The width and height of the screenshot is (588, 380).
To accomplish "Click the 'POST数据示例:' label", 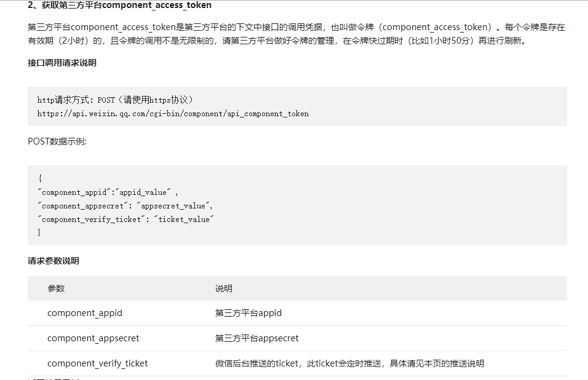I will (57, 141).
